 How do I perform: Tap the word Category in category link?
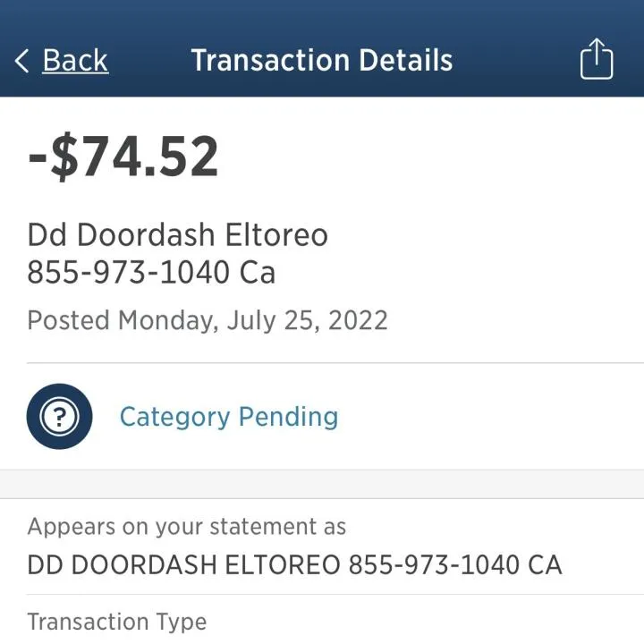[x=175, y=418]
